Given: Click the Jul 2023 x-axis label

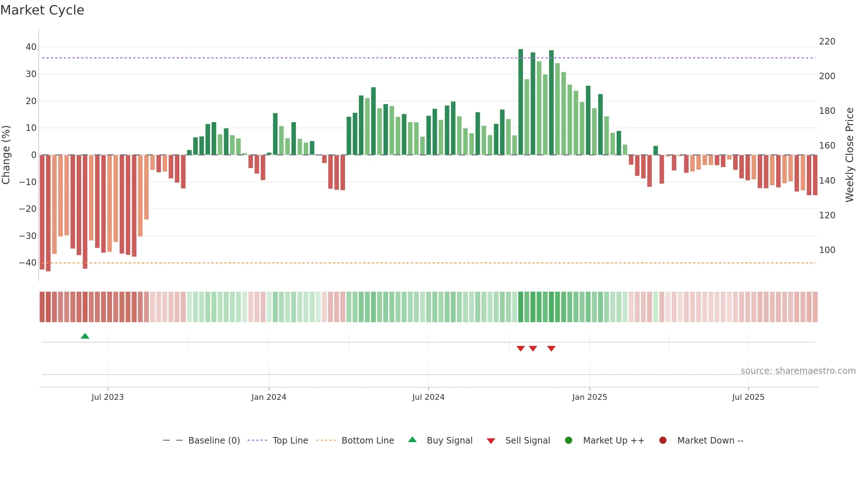Looking at the screenshot, I should (x=108, y=397).
